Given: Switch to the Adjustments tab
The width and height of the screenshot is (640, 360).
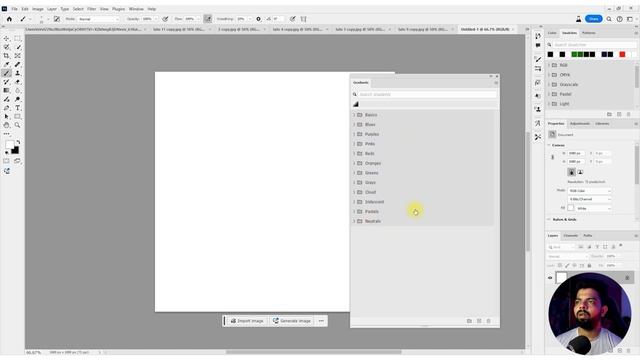Looking at the screenshot, I should point(580,123).
